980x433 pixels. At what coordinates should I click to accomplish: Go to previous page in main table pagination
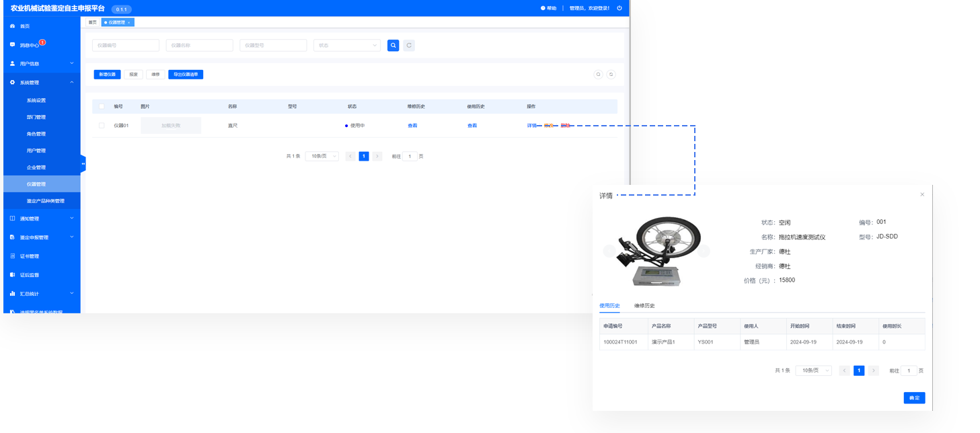[x=350, y=156]
